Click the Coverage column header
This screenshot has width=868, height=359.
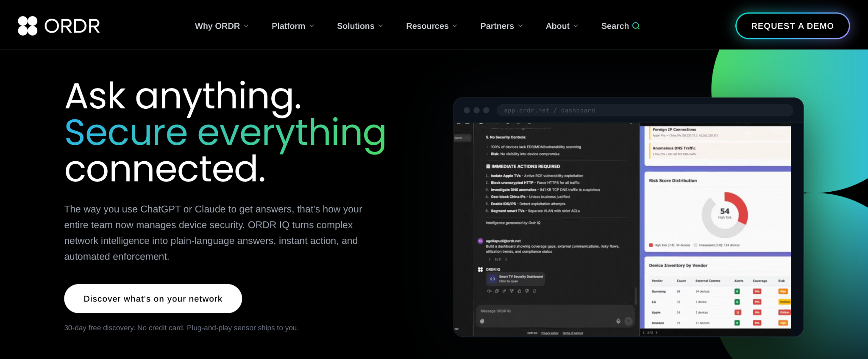click(760, 281)
